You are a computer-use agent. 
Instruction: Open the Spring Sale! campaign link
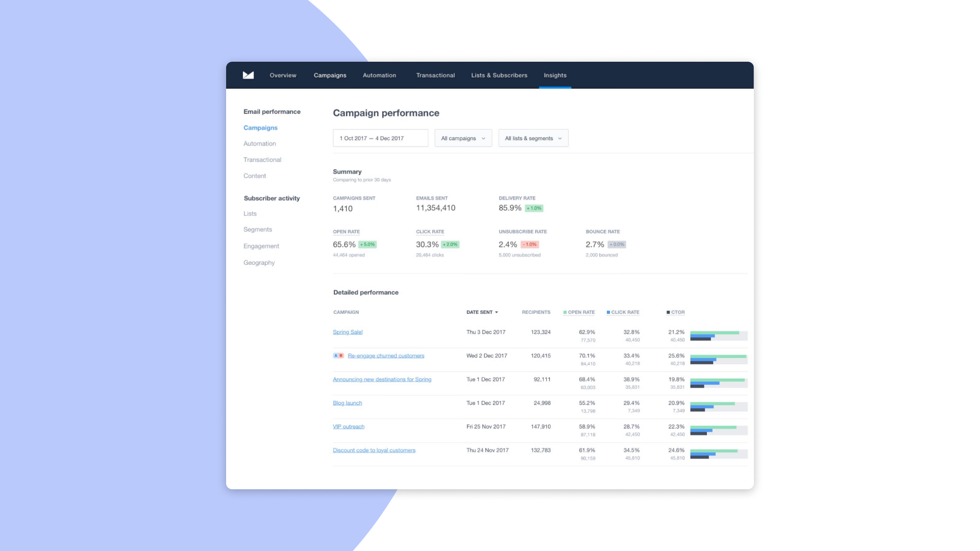348,332
